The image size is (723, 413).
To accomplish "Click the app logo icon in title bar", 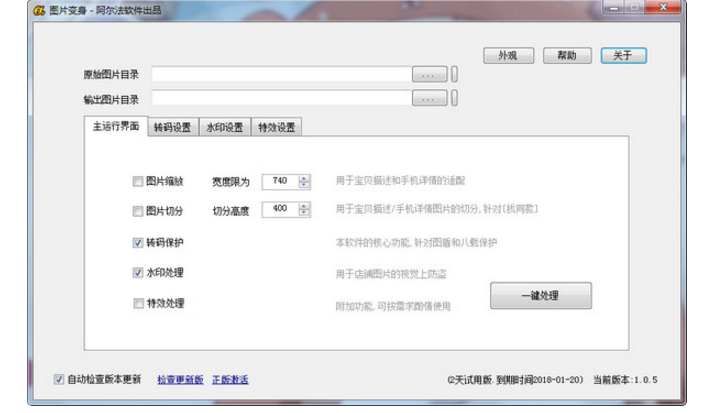I will click(39, 10).
